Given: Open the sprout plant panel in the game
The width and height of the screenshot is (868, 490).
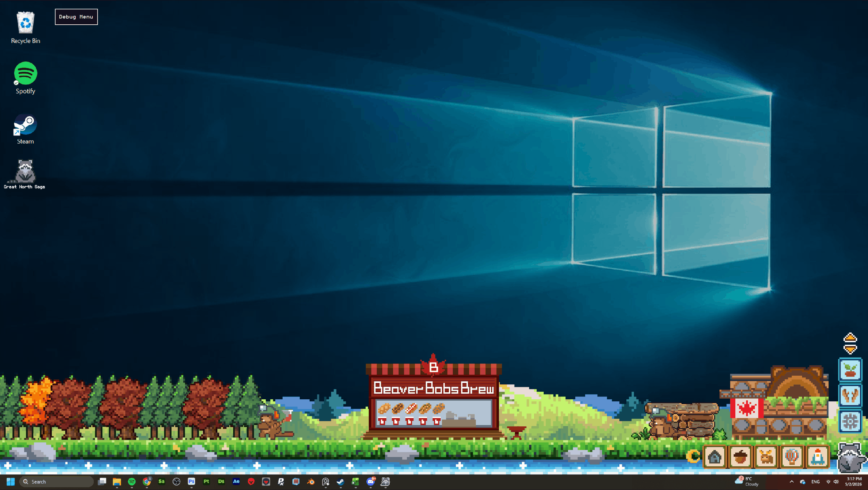Looking at the screenshot, I should (850, 369).
